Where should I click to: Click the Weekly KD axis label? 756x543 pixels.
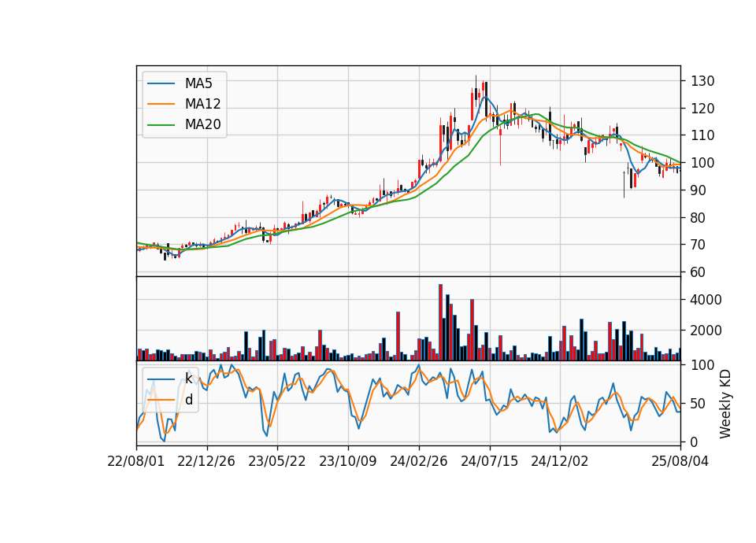[725, 404]
